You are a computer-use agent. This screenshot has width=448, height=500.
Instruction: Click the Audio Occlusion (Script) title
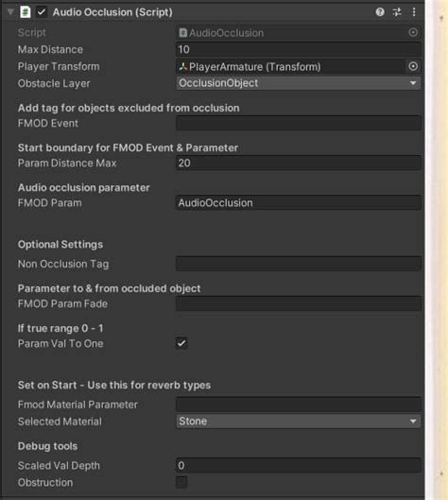pos(112,12)
